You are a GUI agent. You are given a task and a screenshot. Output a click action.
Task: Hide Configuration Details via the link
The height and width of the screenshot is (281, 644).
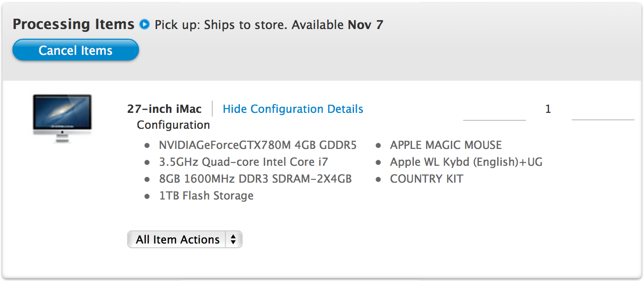pos(293,109)
